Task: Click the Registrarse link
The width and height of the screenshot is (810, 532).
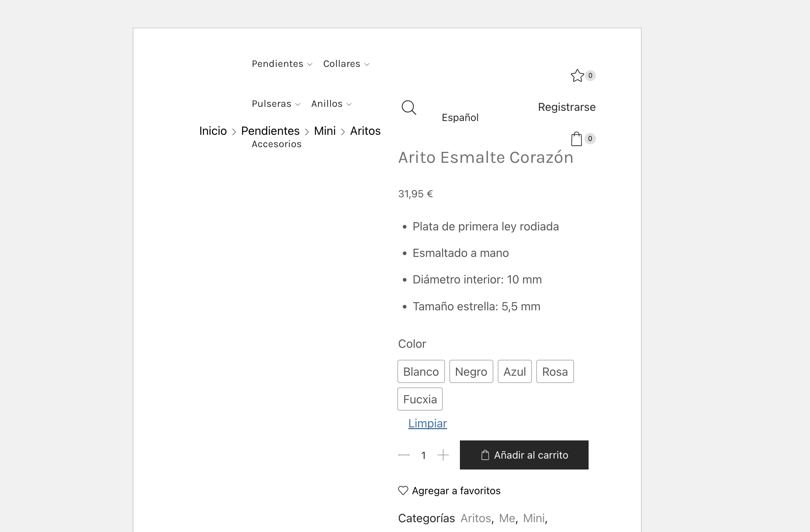Action: [x=567, y=107]
